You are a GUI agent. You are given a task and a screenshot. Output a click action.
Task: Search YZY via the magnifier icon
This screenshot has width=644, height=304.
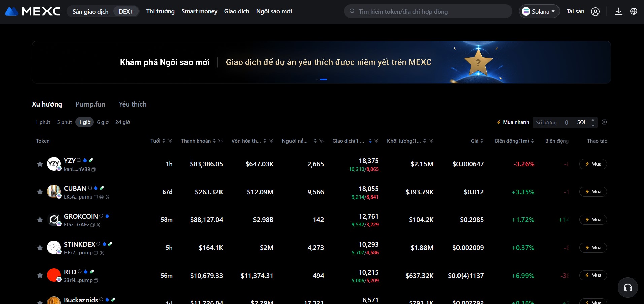[79, 160]
